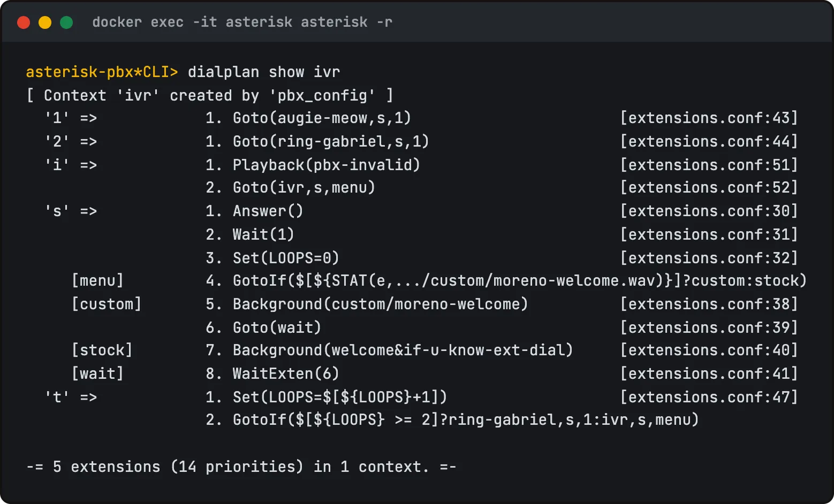
Task: Select the extension '2' => label
Action: pyautogui.click(x=71, y=142)
